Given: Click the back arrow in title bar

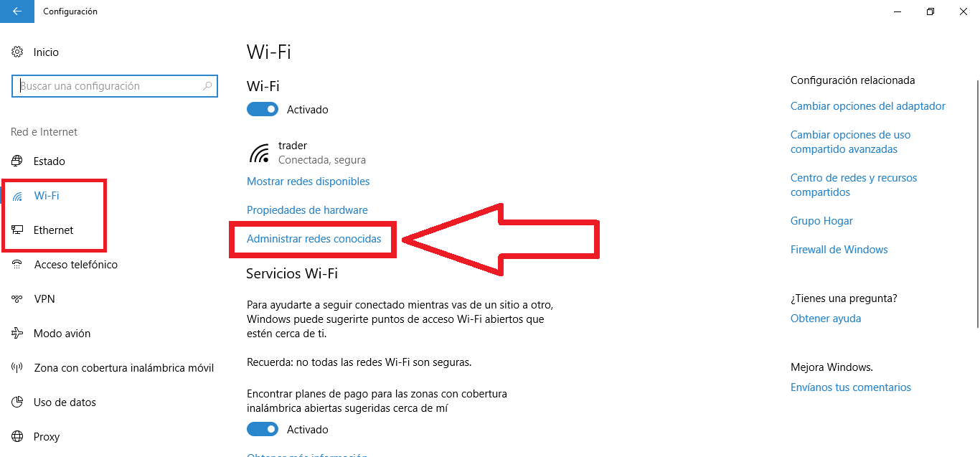Looking at the screenshot, I should 17,11.
